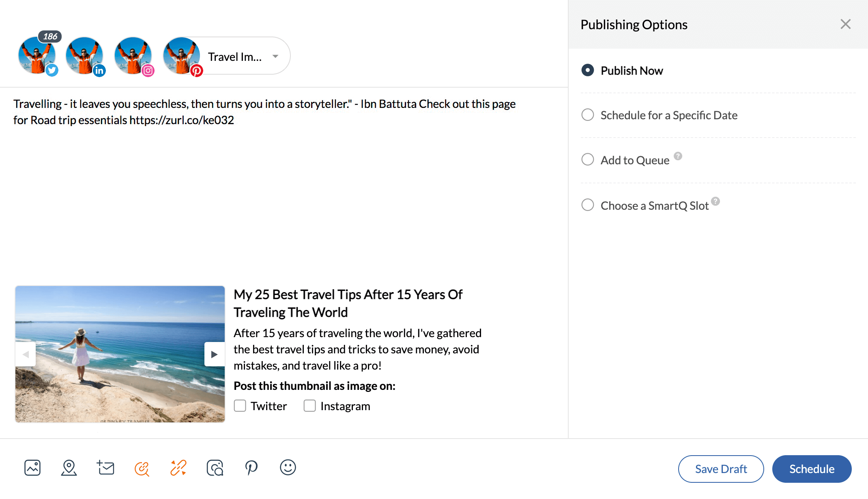Click the blue Schedule button

tap(812, 469)
